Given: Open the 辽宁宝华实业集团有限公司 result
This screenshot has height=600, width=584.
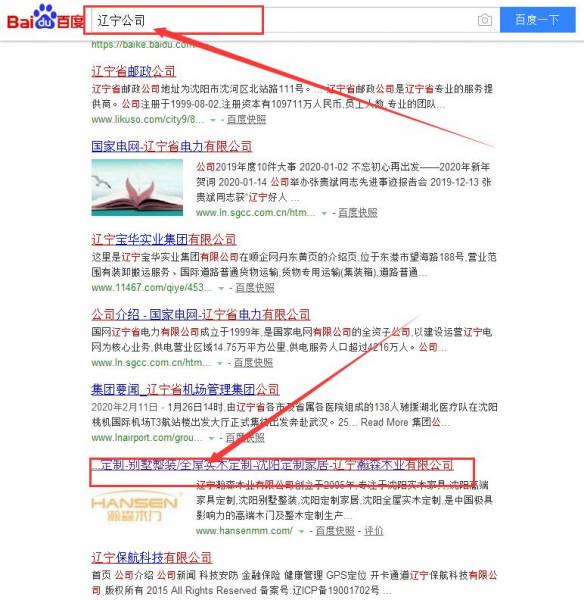Looking at the screenshot, I should (163, 240).
